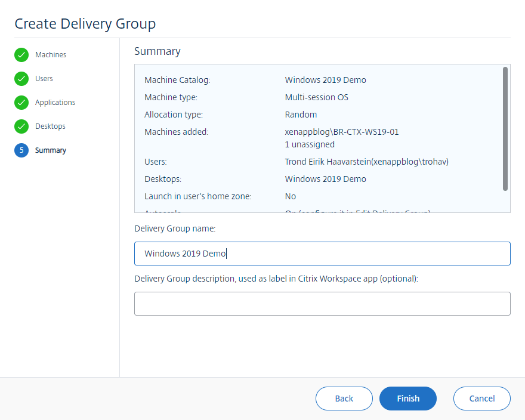
Task: Click the 'Launch in user's home zone:' label
Action: click(x=198, y=196)
